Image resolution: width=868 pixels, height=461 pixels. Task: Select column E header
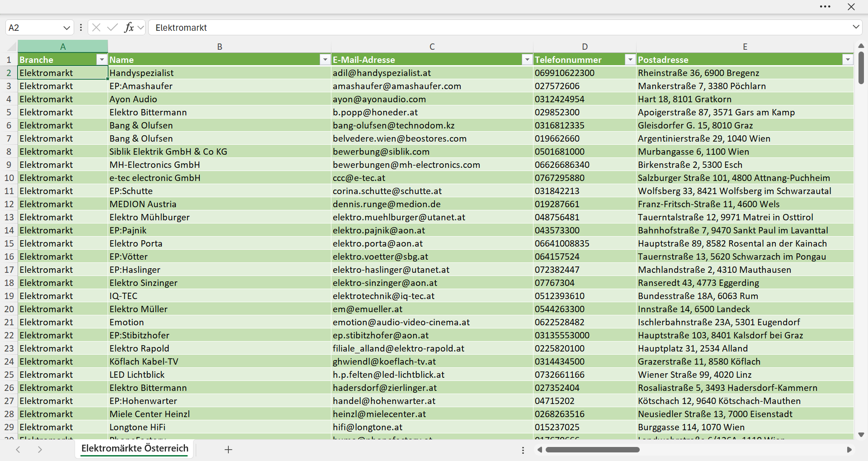coord(745,47)
